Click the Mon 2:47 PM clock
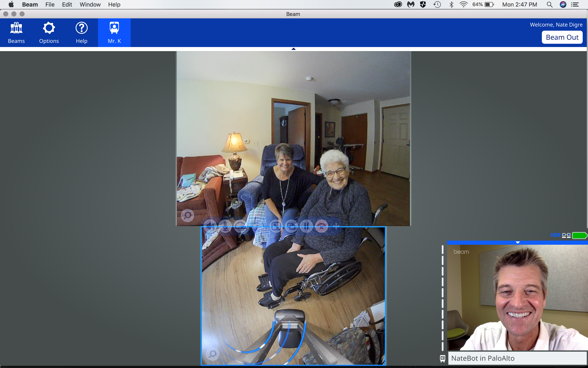Viewport: 588px width, 368px height. 519,4
